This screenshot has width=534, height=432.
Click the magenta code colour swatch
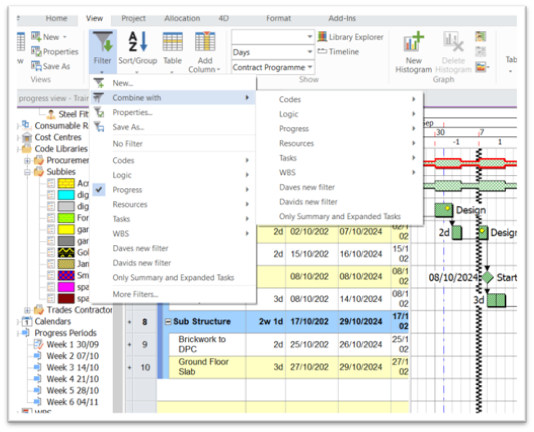tap(66, 287)
